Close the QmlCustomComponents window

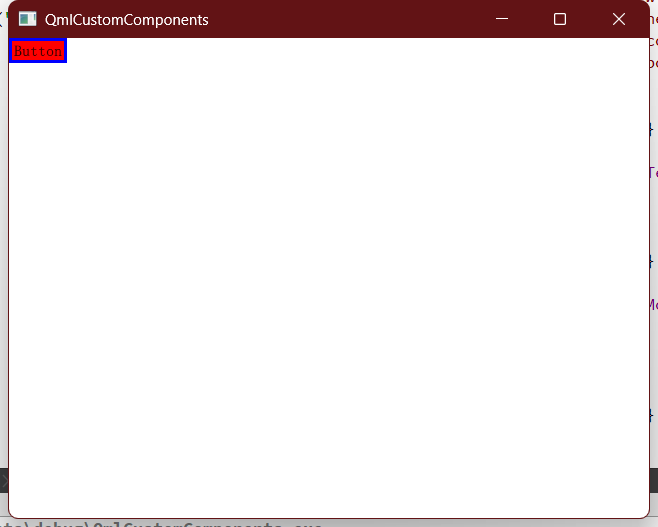tap(619, 19)
